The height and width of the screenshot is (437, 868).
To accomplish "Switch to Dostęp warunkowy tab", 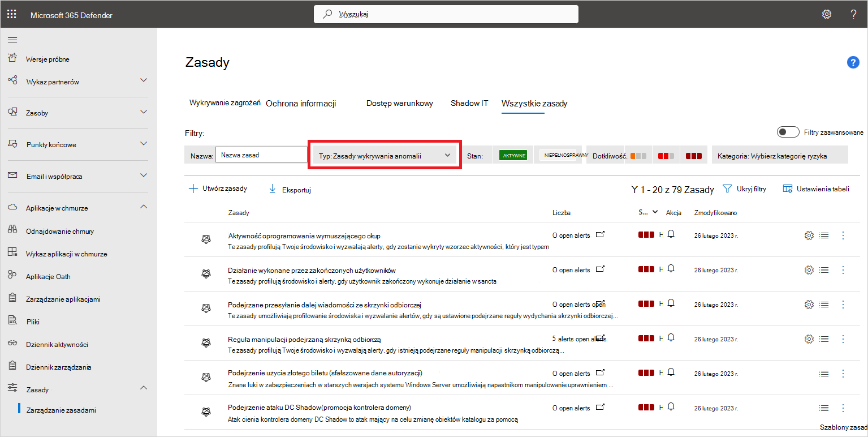I will tap(400, 104).
